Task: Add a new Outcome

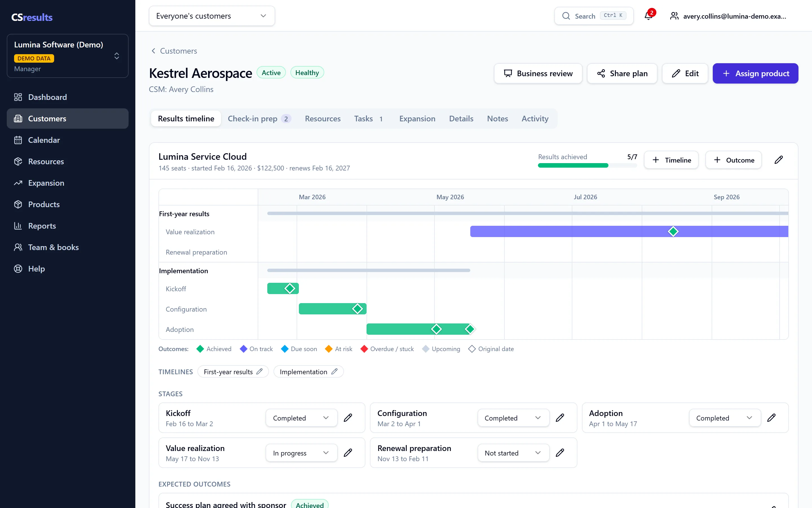Action: (733, 160)
